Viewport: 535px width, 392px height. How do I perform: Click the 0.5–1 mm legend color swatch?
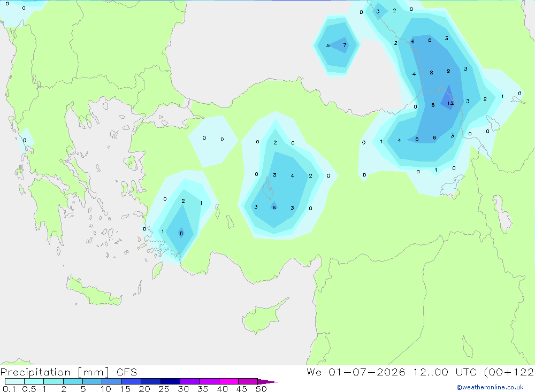tap(34, 381)
